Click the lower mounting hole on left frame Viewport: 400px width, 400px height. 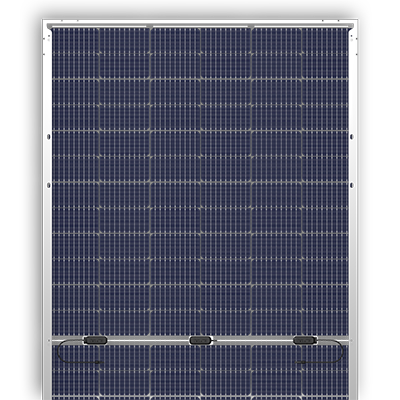[49, 185]
